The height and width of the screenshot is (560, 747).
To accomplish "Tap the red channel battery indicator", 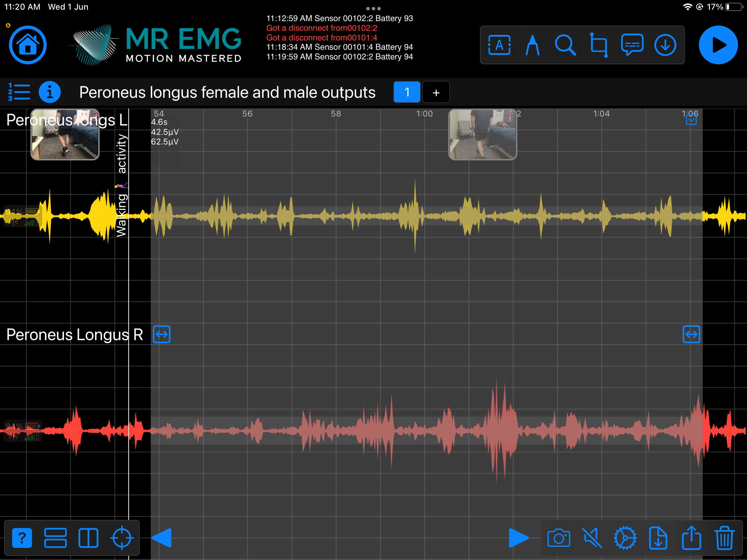I will coord(22,431).
